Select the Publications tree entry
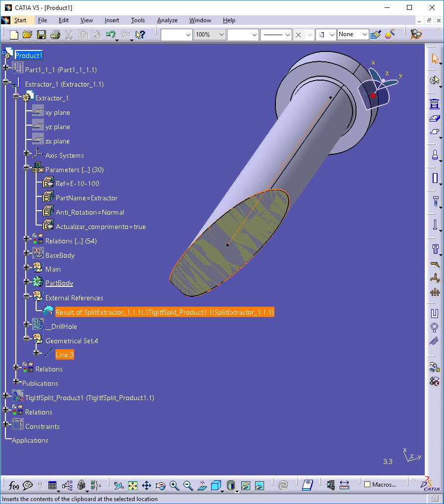444x504 pixels. [40, 383]
